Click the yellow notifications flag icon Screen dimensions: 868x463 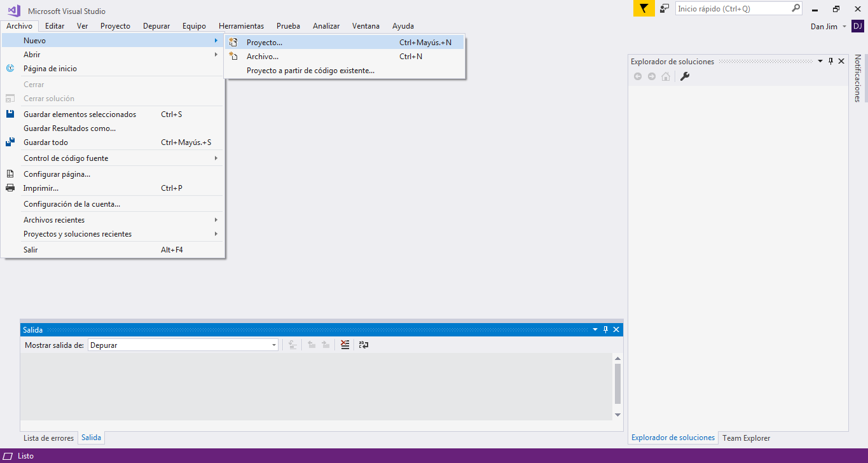pyautogui.click(x=644, y=9)
